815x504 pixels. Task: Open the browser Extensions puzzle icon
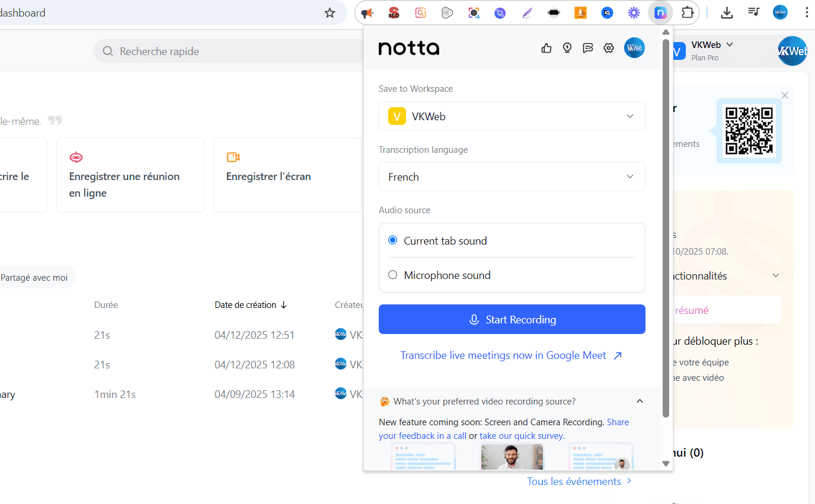687,12
